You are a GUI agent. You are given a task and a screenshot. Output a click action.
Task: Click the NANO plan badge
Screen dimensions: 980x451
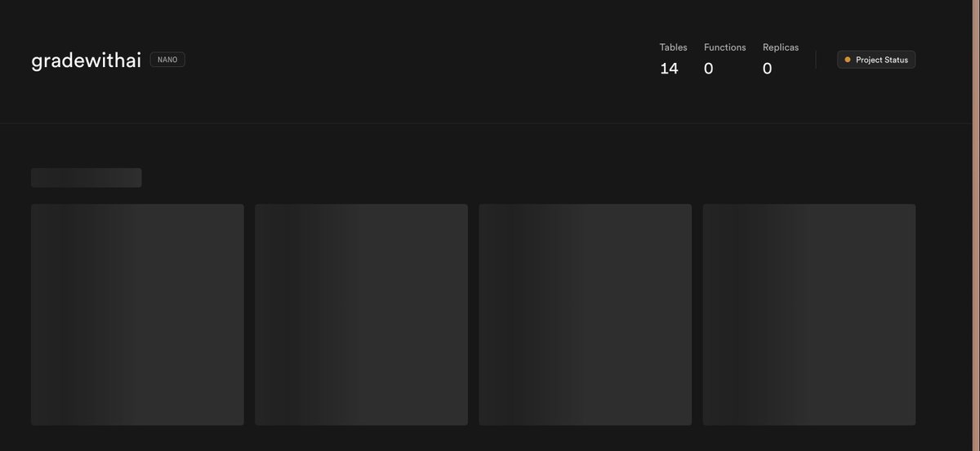click(x=167, y=60)
